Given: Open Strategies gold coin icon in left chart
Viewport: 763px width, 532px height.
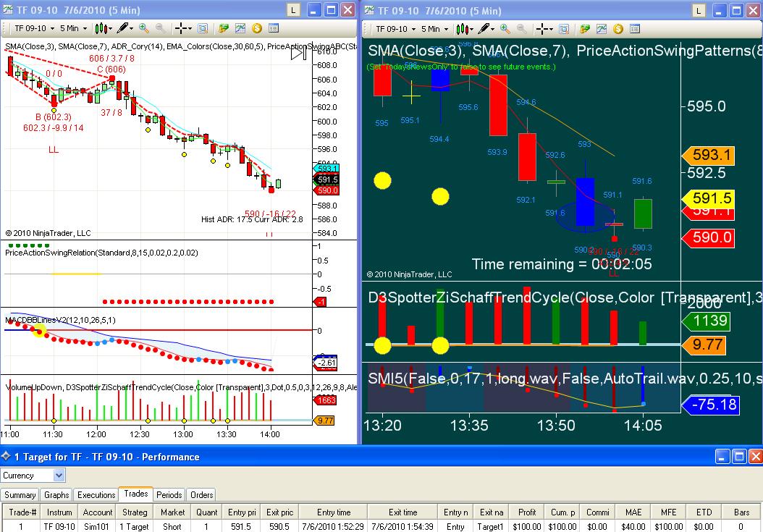Looking at the screenshot, I should (x=257, y=28).
